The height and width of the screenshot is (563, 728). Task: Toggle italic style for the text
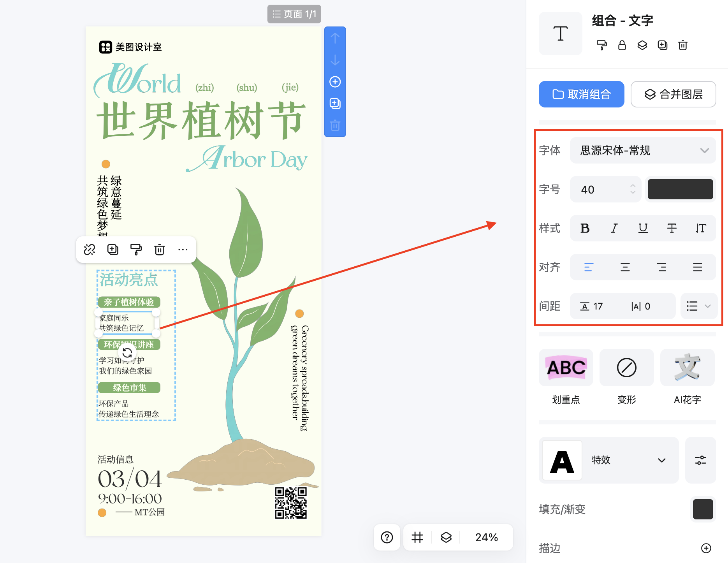click(614, 229)
